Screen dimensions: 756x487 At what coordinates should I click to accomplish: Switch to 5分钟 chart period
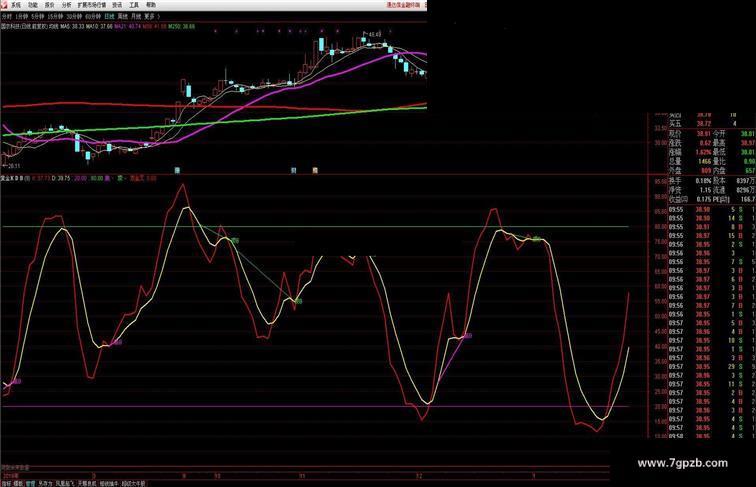(x=38, y=17)
